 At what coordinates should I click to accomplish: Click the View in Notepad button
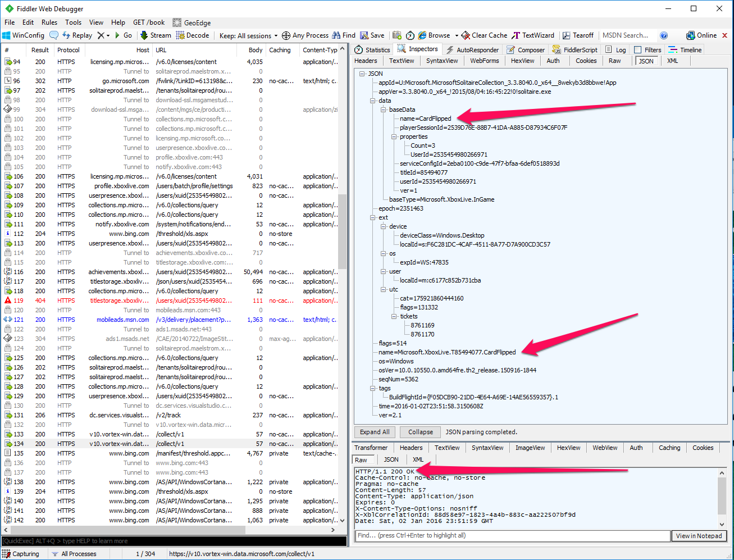pos(699,536)
